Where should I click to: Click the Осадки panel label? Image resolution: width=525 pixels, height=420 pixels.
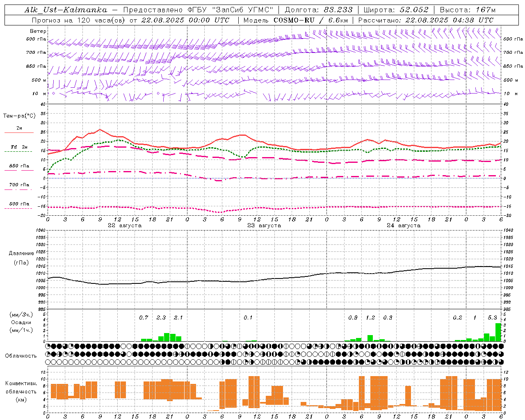(21, 322)
